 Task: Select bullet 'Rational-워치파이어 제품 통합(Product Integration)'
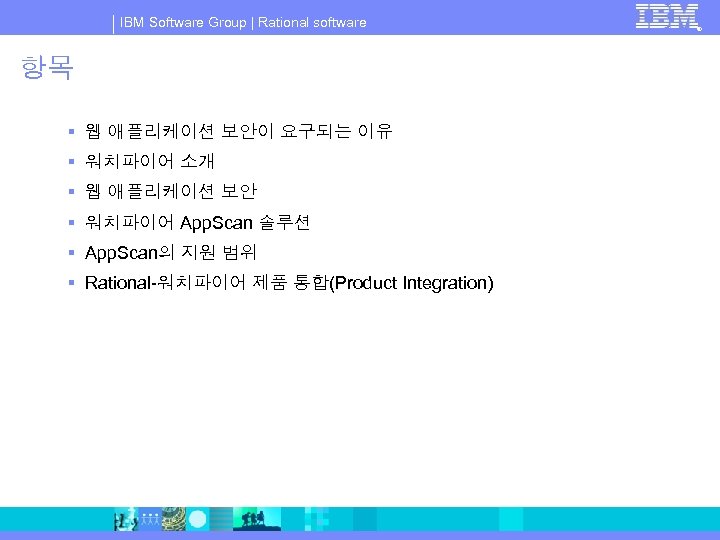[x=289, y=282]
